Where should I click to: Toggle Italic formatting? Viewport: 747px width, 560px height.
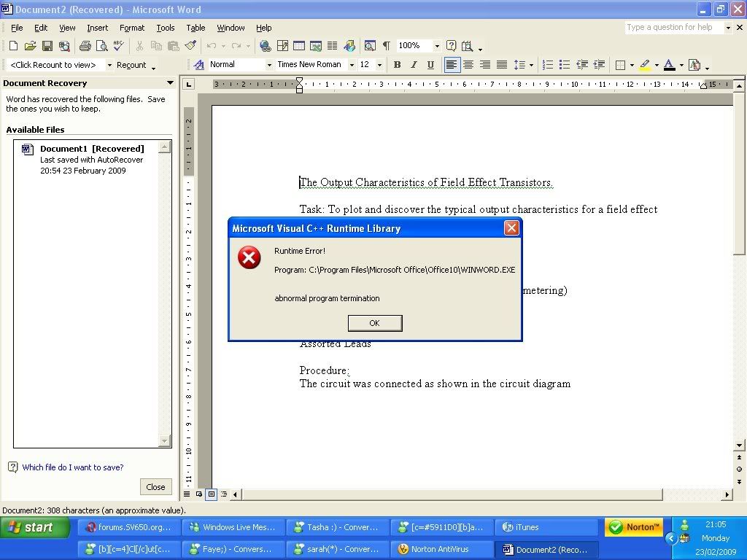pos(414,65)
